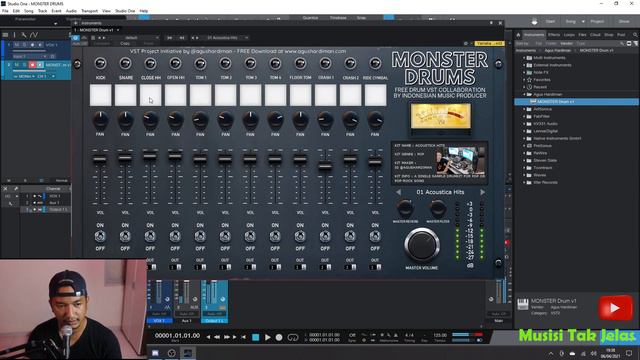The width and height of the screenshot is (640, 360).
Task: Toggle the KICK channel ON/OFF switch
Action: pyautogui.click(x=100, y=236)
